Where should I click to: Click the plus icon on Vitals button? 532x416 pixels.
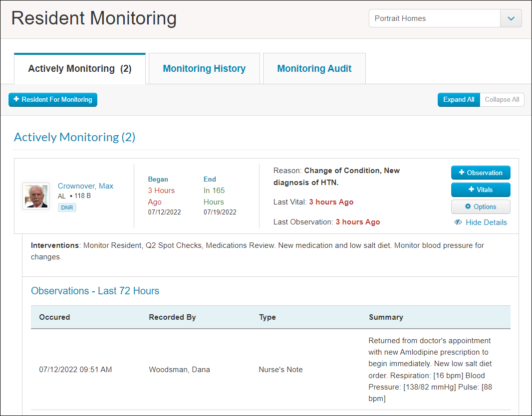[x=471, y=190]
